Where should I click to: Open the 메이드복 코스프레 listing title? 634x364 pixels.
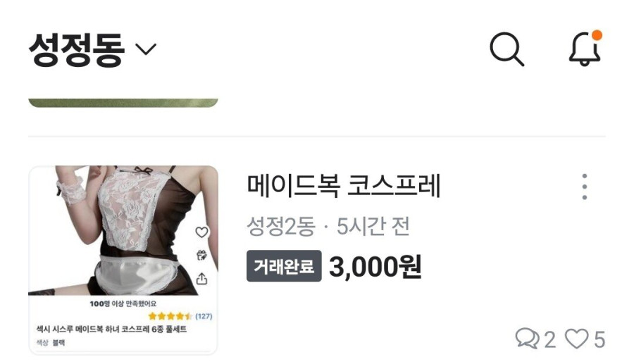[344, 186]
